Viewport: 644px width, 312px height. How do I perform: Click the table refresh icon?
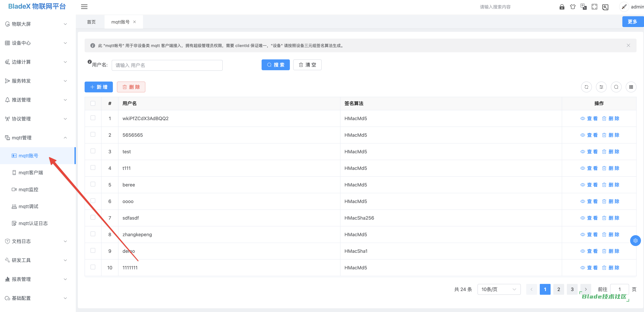coord(586,87)
